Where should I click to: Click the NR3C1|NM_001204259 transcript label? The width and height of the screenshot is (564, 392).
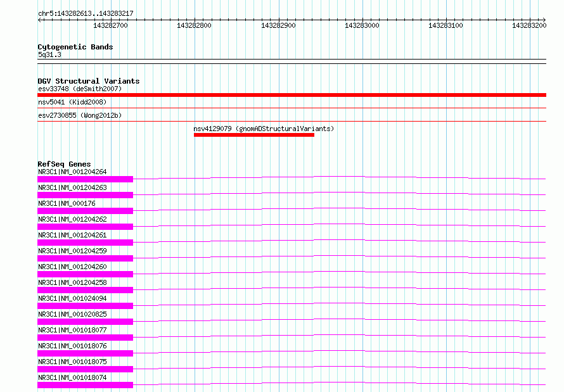(x=72, y=251)
